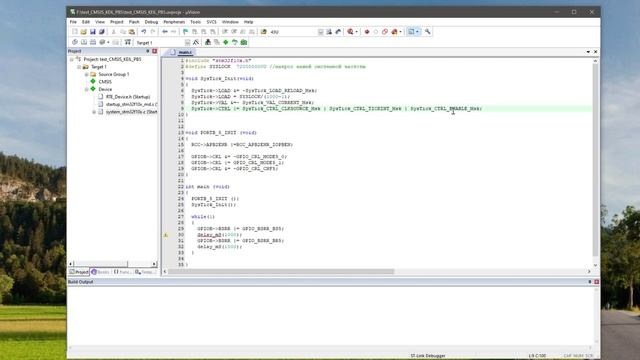Viewport: 640px width, 360px height.
Task: Click the editor horizontal scrollbar thumb
Action: 281,271
